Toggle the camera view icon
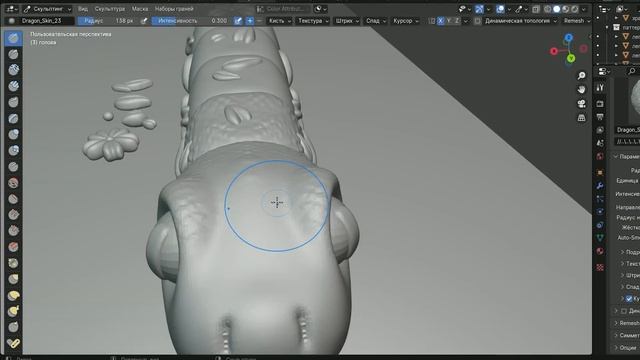This screenshot has width=640, height=360. click(x=582, y=104)
